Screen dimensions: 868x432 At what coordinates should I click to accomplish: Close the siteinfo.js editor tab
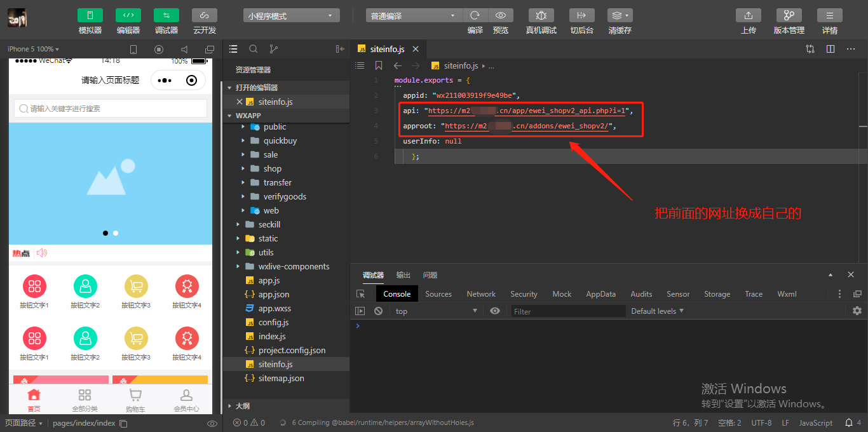[x=416, y=49]
